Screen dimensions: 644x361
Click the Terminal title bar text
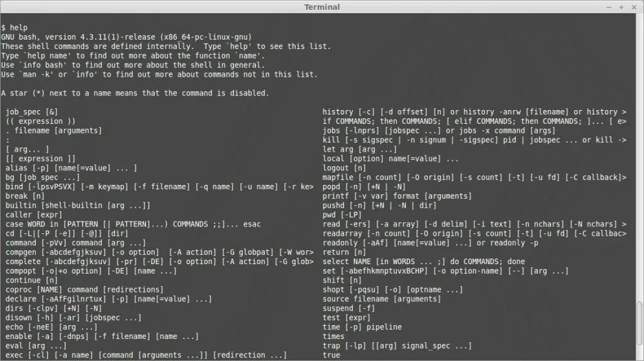(322, 7)
